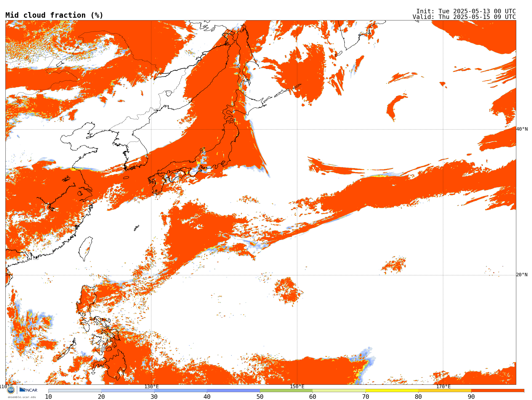Click the NSF logo
The image size is (532, 400).
(x=11, y=390)
